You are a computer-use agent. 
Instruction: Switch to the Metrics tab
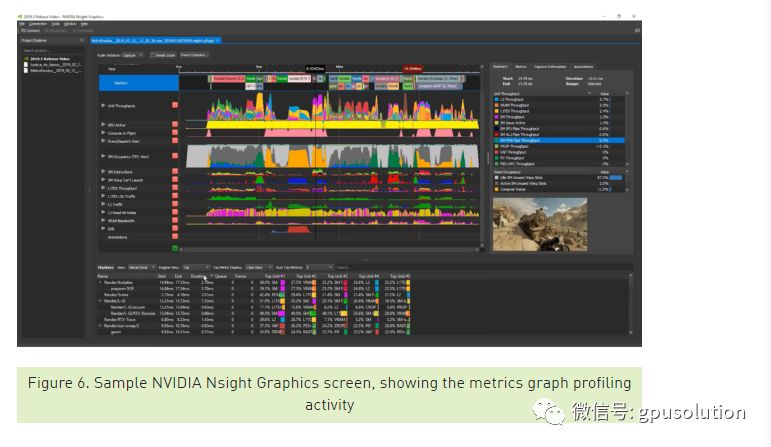point(521,66)
